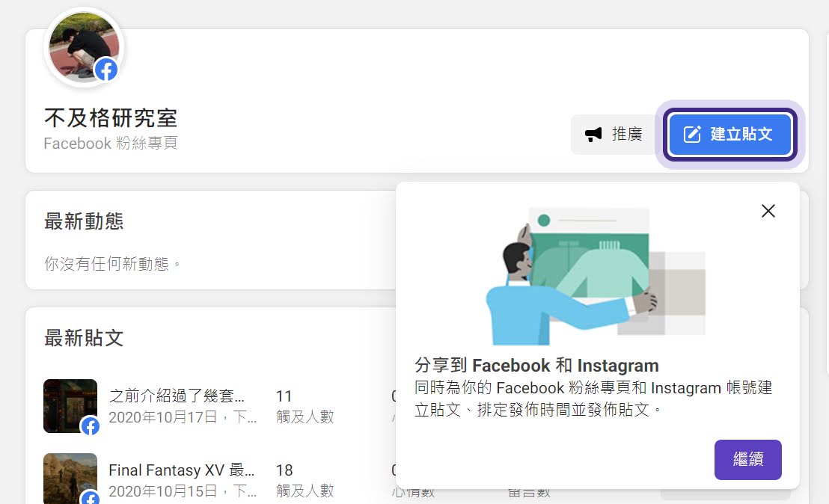Click reach count 11 for first post
829x504 pixels.
284,396
